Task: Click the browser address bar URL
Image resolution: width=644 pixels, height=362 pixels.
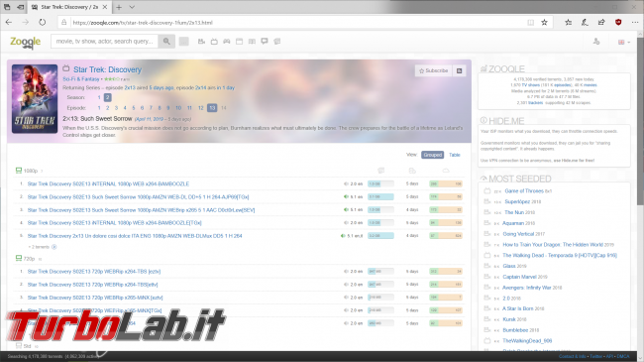Action: (x=143, y=23)
